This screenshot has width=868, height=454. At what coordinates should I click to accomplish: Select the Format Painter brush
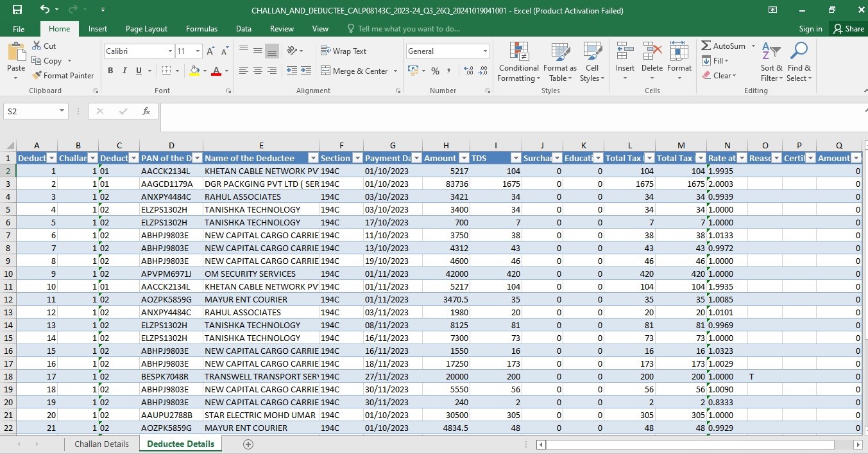click(x=63, y=75)
